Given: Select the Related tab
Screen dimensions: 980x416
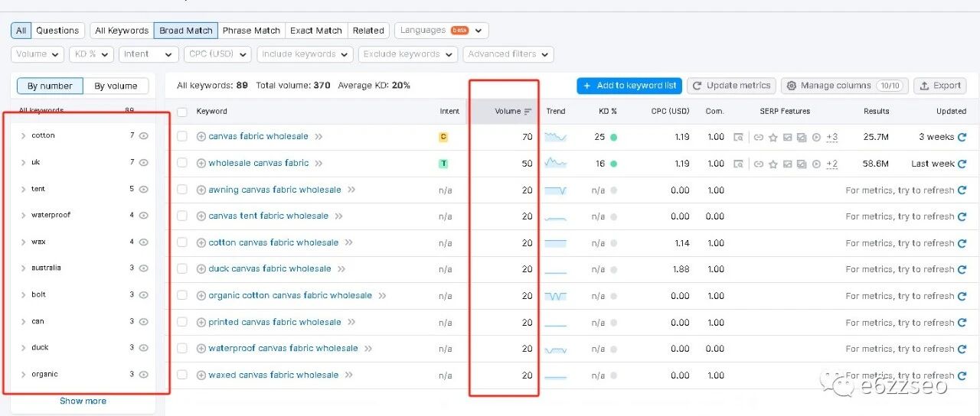Looking at the screenshot, I should pyautogui.click(x=368, y=31).
